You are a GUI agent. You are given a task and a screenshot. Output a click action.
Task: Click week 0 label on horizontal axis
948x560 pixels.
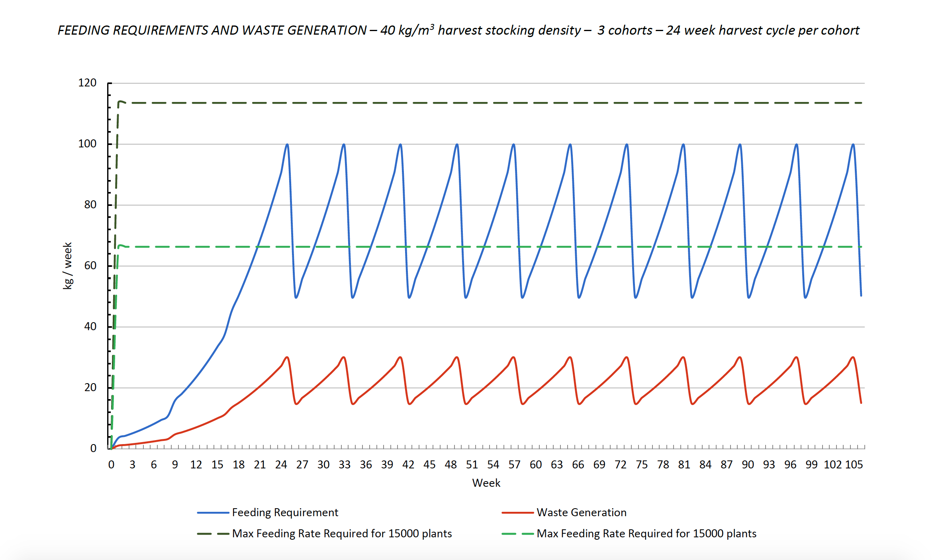[x=111, y=464]
